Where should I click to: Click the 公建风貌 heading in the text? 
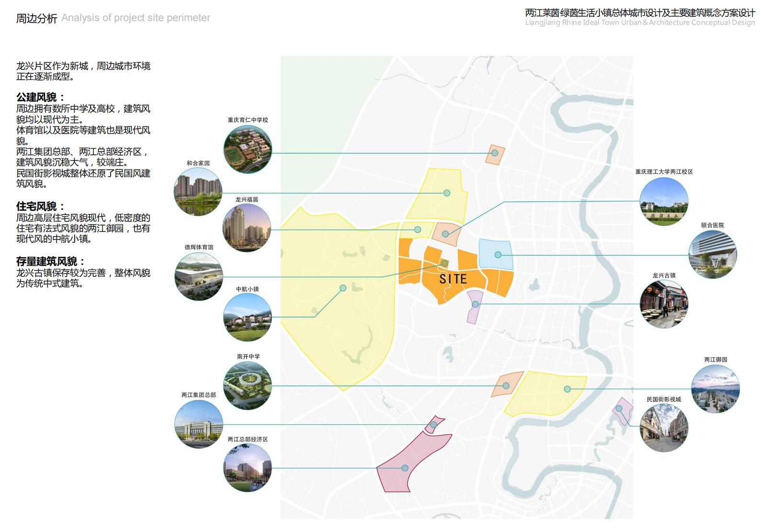(x=40, y=98)
